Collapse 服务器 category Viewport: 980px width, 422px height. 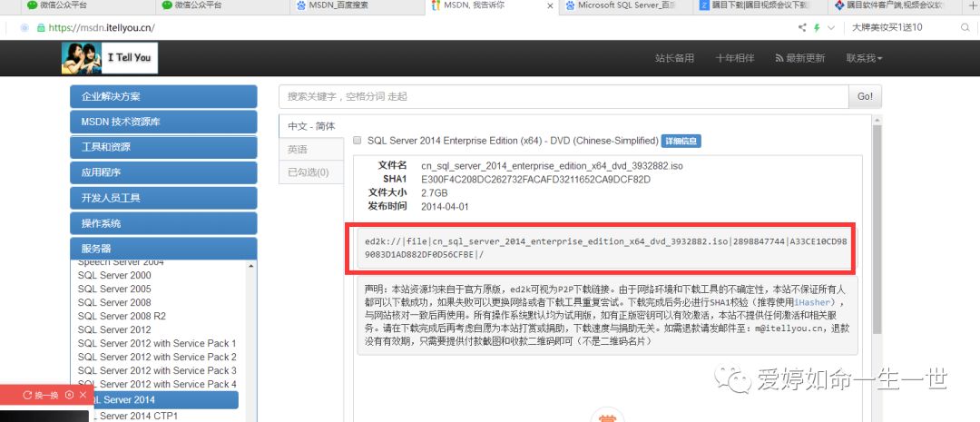163,248
